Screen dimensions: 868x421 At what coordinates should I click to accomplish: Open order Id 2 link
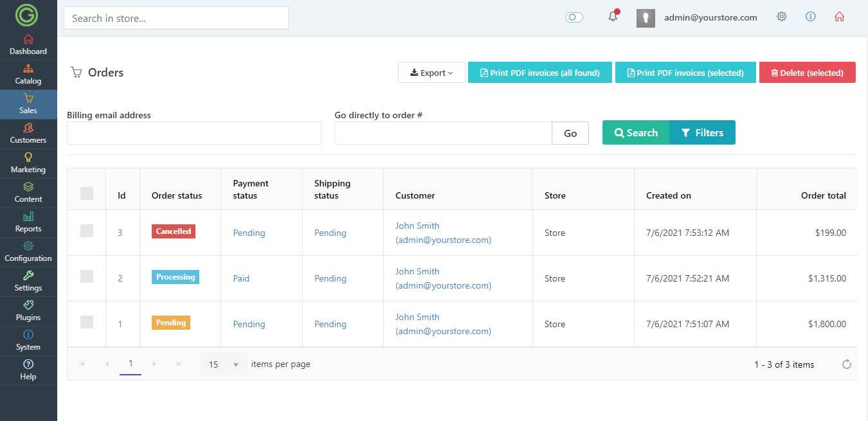(x=120, y=278)
